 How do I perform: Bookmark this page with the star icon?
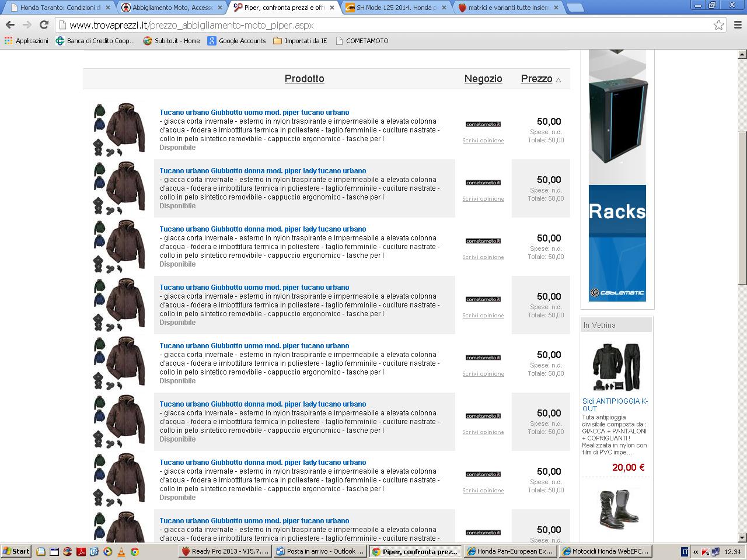click(718, 25)
